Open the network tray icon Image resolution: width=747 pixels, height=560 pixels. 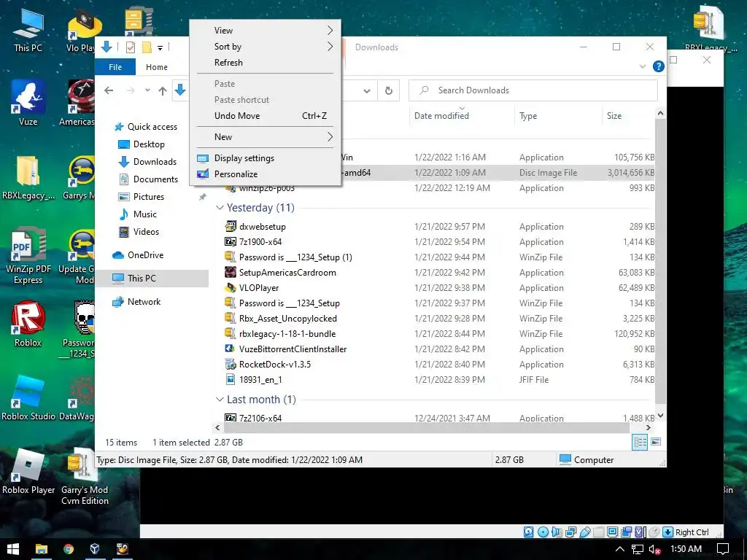coord(638,549)
